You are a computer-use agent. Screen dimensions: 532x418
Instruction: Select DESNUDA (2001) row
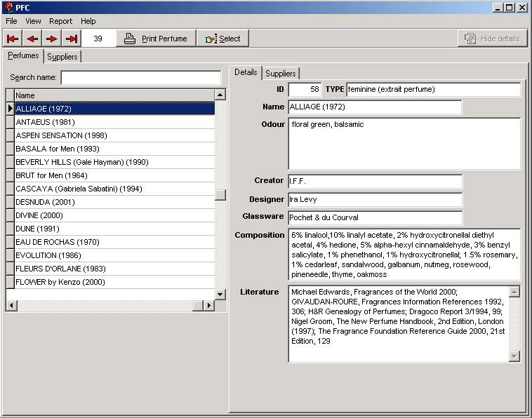[114, 202]
